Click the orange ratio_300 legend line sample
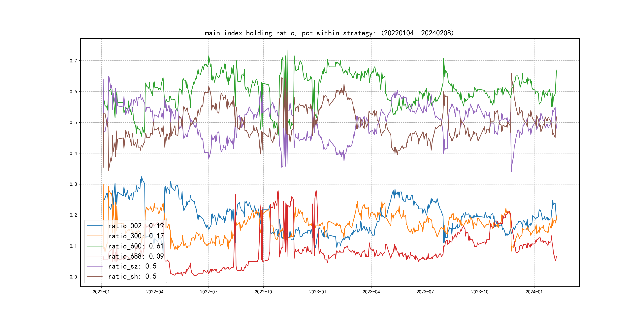The width and height of the screenshot is (644, 322). click(x=95, y=236)
